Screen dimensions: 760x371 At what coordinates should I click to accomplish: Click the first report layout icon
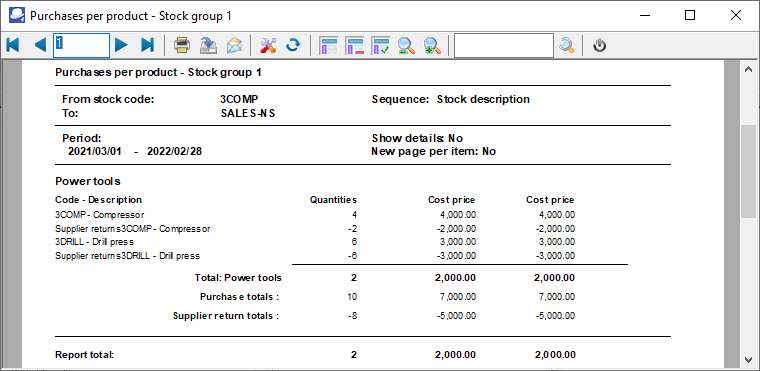329,46
